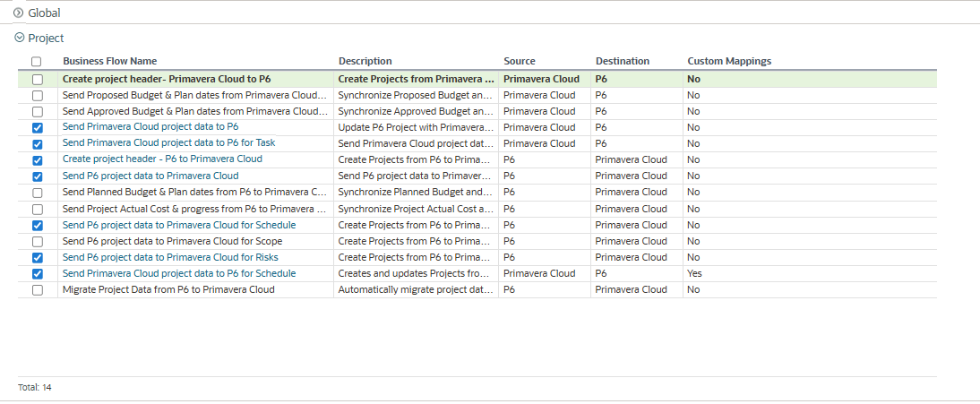
Task: Uncheck Send Primavera Cloud project data for Task
Action: 37,144
